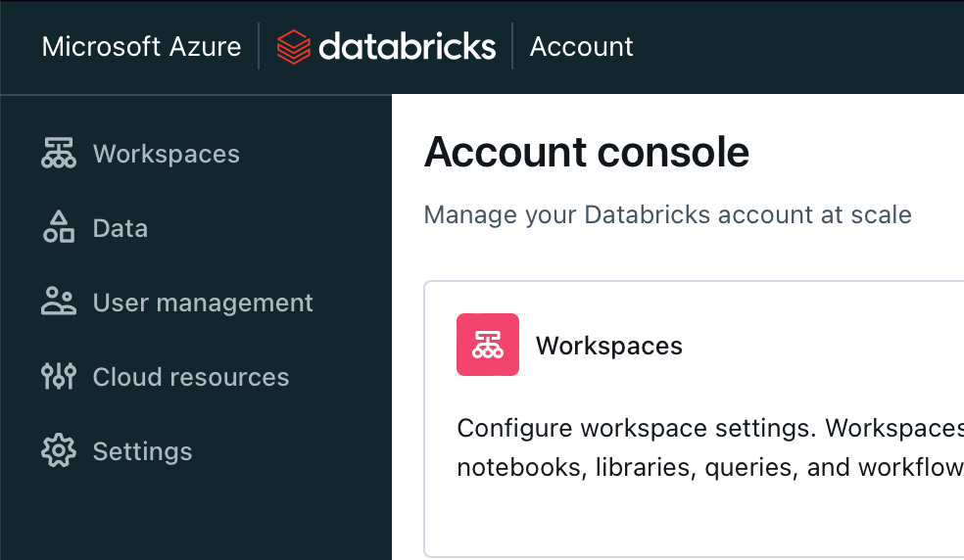Select the Cloud resources sidebar label
The height and width of the screenshot is (560, 964).
point(191,377)
